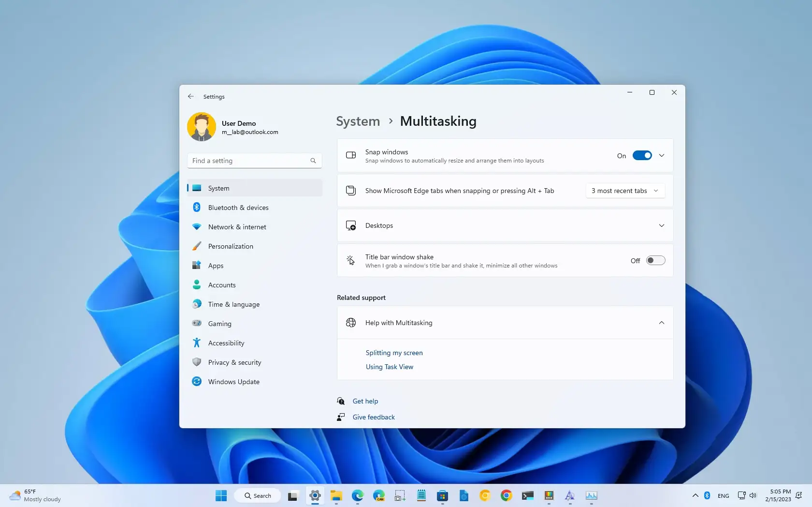Select Accounts in the sidebar
812x507 pixels.
[221, 284]
